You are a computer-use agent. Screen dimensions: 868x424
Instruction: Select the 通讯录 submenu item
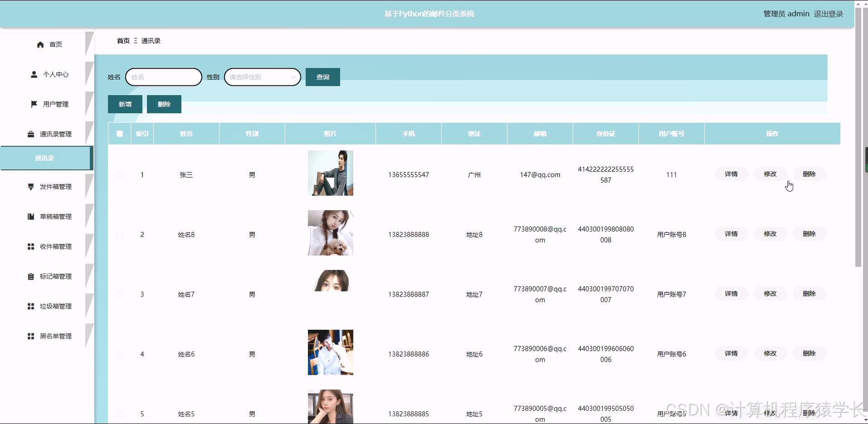[46, 158]
